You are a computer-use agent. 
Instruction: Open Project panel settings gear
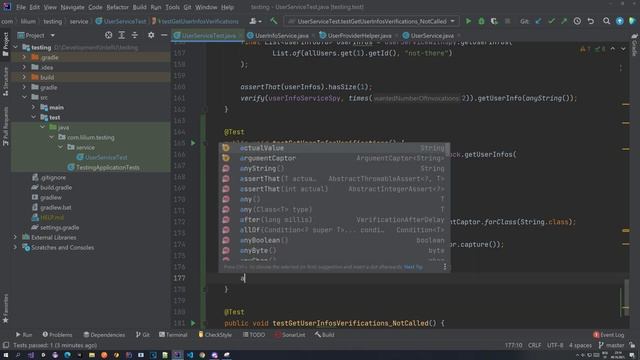[x=151, y=36]
